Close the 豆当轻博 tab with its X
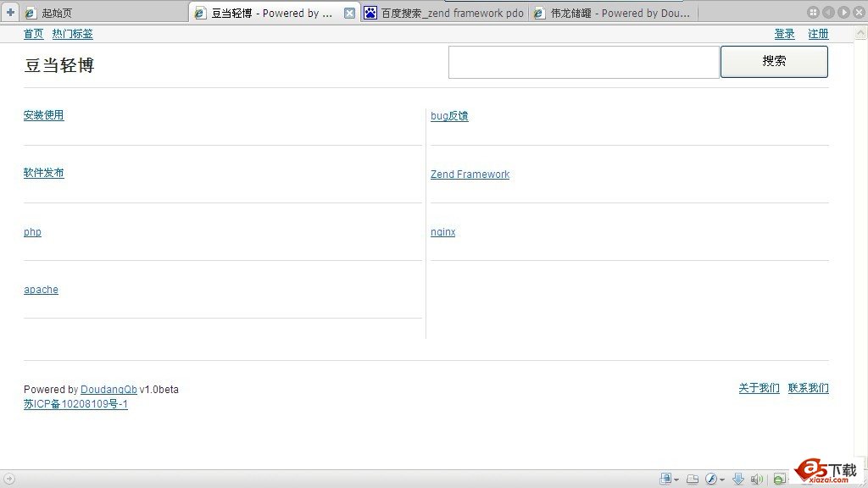The image size is (868, 488). tap(349, 13)
